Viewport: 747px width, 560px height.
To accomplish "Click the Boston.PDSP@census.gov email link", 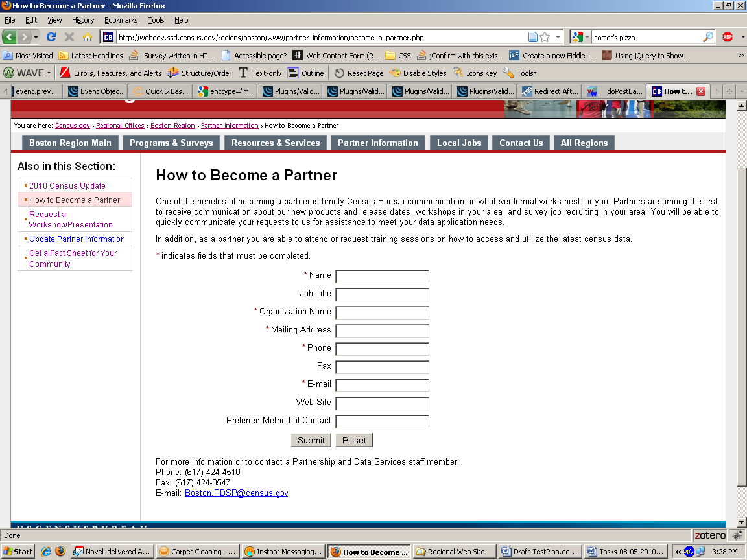I will [236, 493].
